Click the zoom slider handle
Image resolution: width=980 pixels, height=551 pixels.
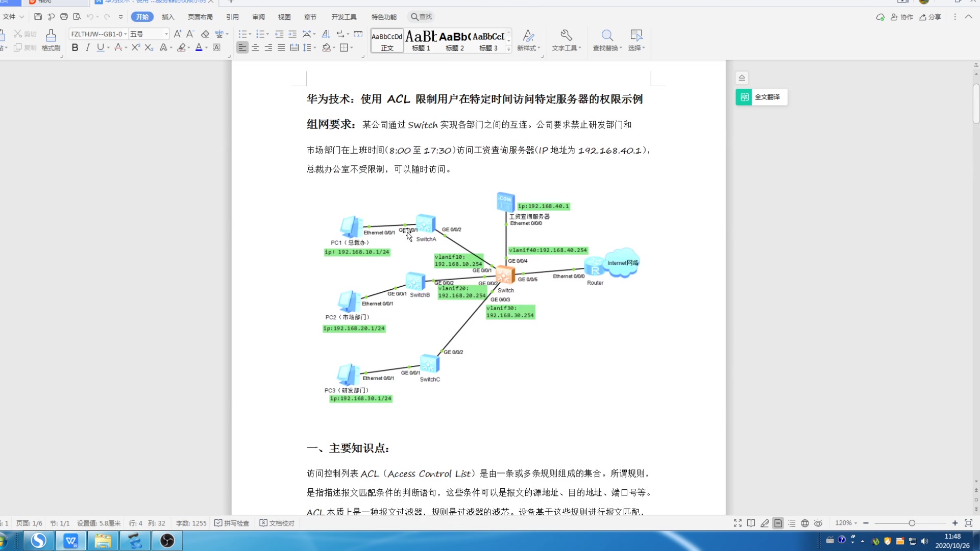point(912,523)
